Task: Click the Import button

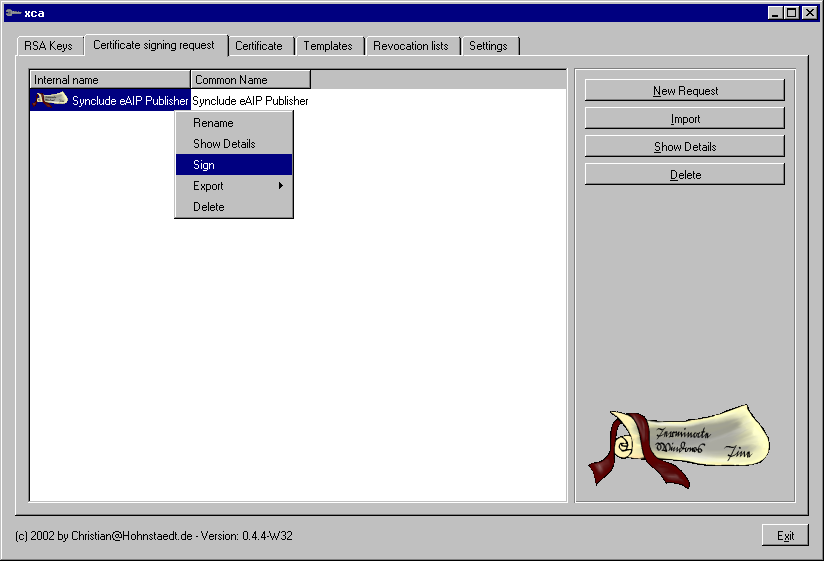Action: [x=685, y=119]
